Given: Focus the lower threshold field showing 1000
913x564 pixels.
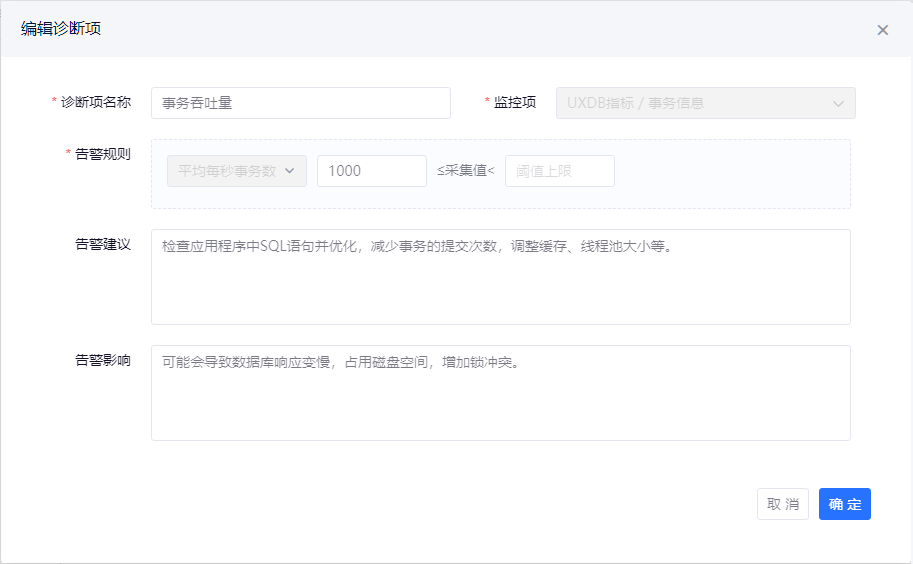Looking at the screenshot, I should tap(371, 171).
